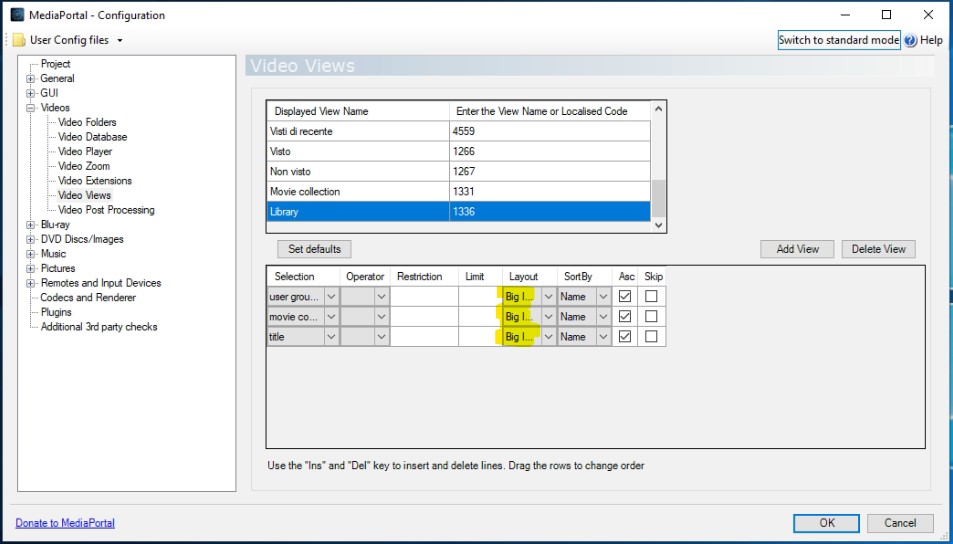Collapse the Videos tree node
The height and width of the screenshot is (544, 953).
30,108
